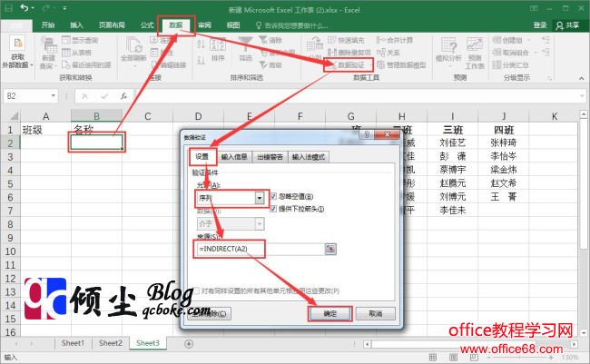
Task: Click the New Query (新建查询) icon
Action: point(48,53)
